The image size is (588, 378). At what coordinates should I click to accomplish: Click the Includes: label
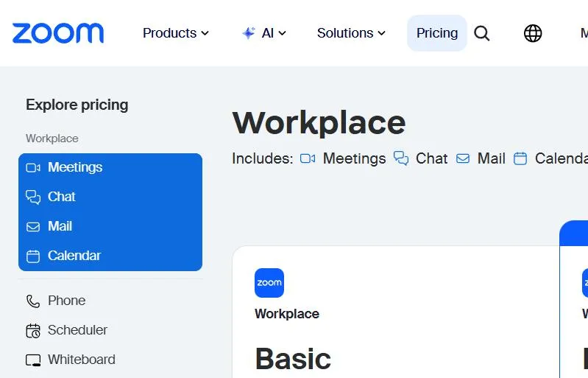point(263,158)
